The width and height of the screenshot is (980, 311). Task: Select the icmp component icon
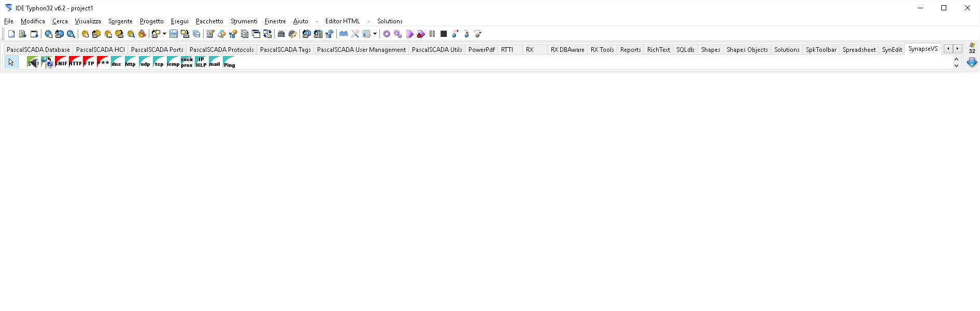pyautogui.click(x=173, y=62)
